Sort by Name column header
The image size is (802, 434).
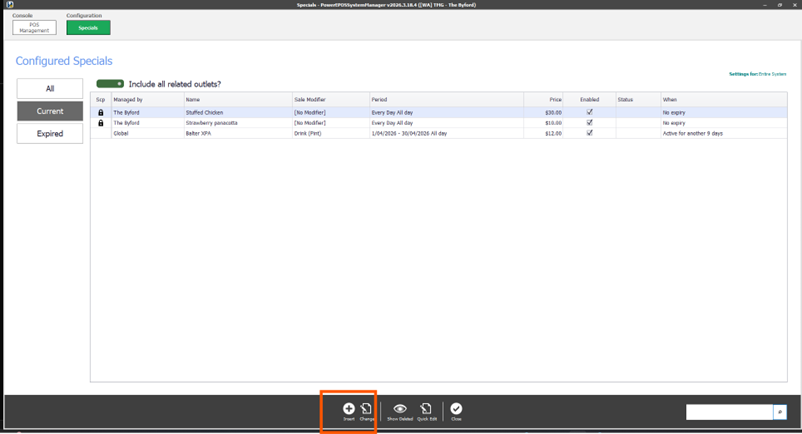[238, 100]
